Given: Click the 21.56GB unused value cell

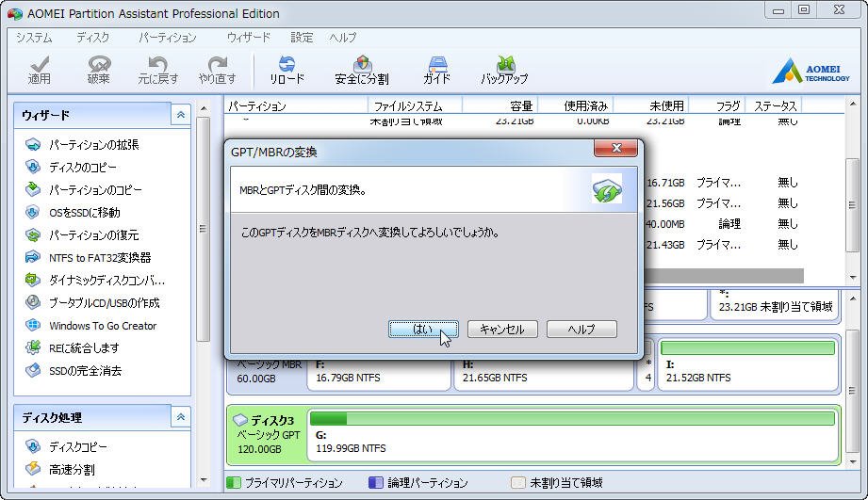Looking at the screenshot, I should 665,203.
